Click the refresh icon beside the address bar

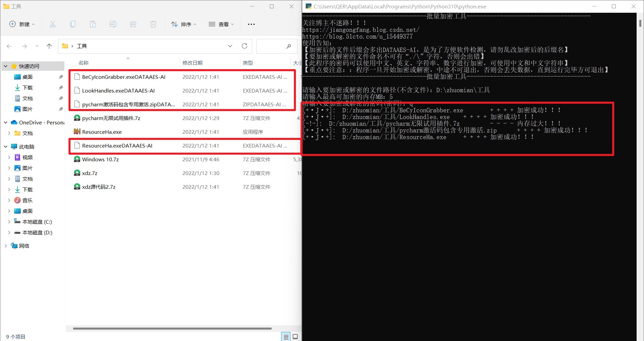coord(245,46)
